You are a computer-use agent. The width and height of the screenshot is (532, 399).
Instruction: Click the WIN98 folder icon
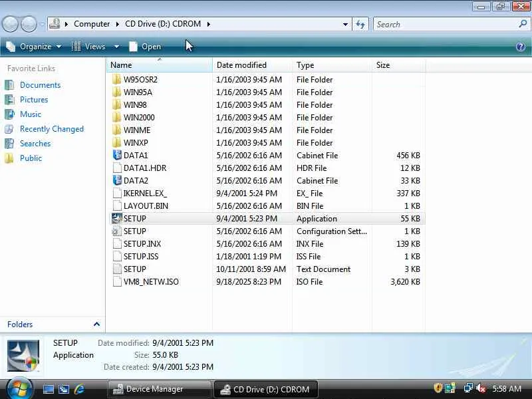pyautogui.click(x=117, y=104)
